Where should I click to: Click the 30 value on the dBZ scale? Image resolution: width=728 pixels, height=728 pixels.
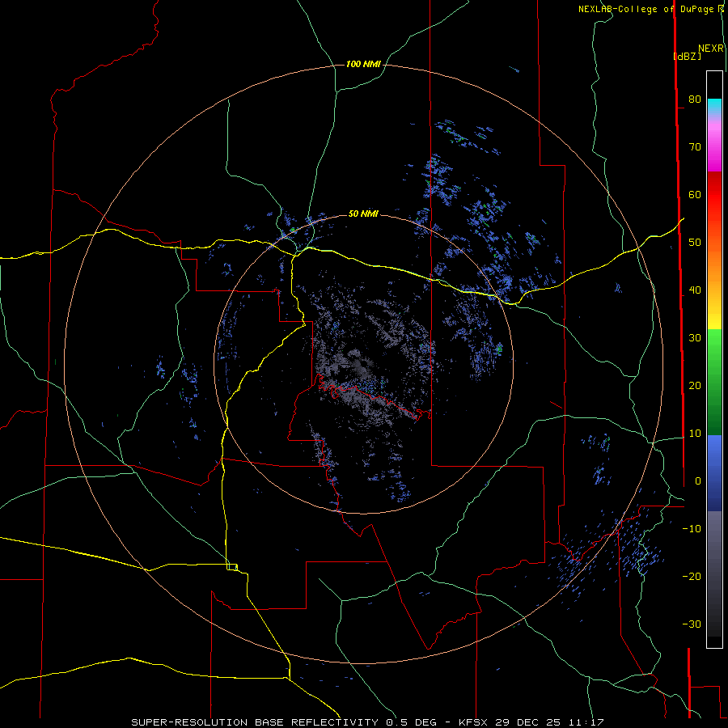click(x=695, y=337)
